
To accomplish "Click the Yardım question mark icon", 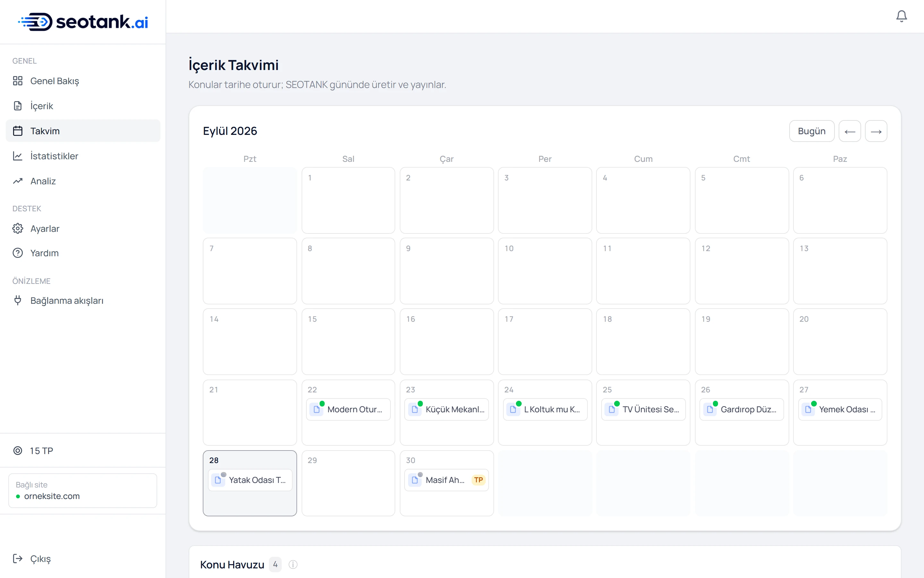I will (18, 253).
